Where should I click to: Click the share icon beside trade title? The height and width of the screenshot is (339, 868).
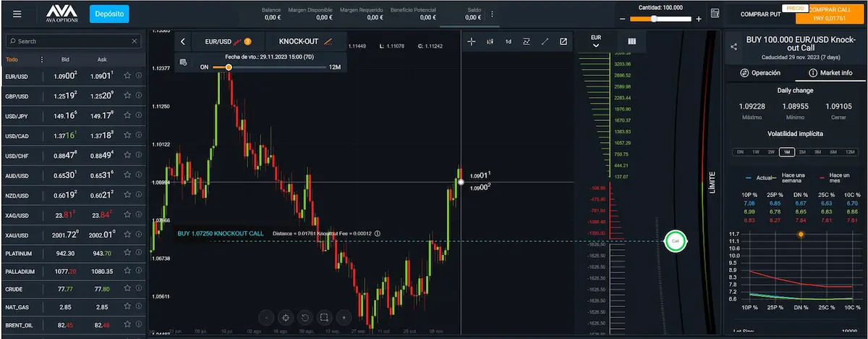[734, 47]
